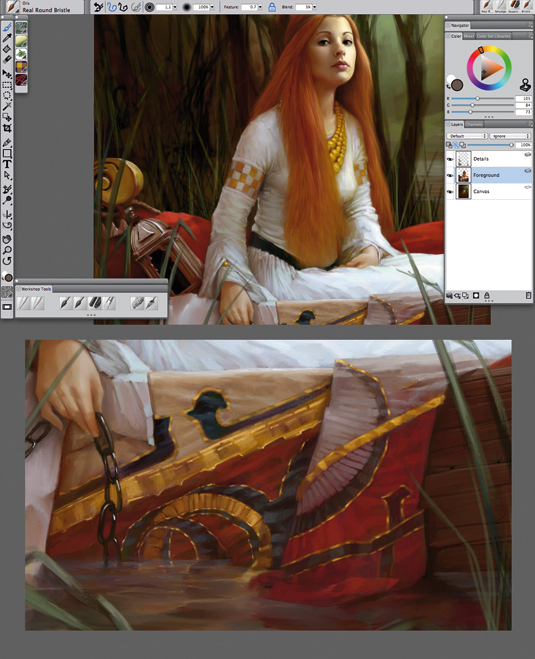
Task: Select the Eraser tool
Action: tap(7, 59)
